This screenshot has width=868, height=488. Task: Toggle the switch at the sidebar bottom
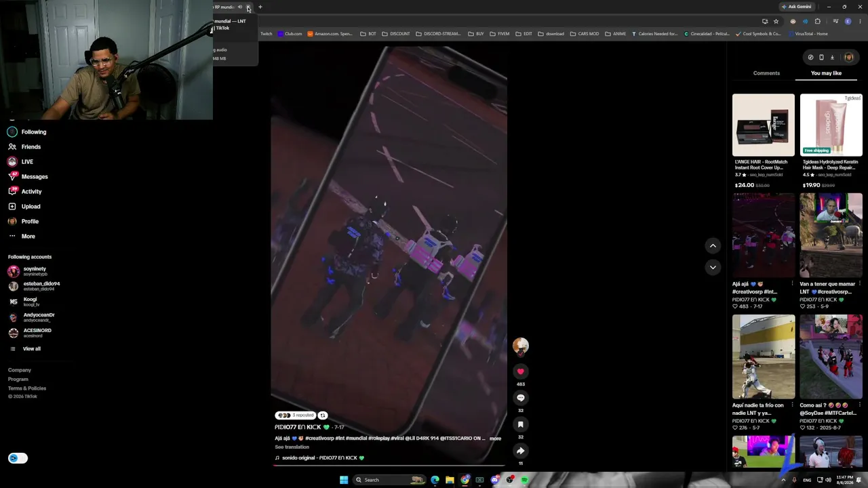pyautogui.click(x=18, y=458)
